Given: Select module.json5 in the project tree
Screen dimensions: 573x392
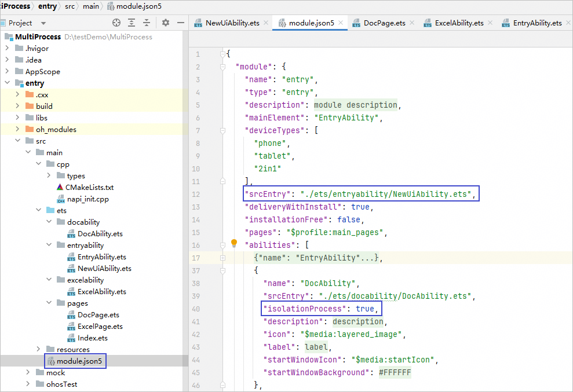Looking at the screenshot, I should click(x=81, y=361).
